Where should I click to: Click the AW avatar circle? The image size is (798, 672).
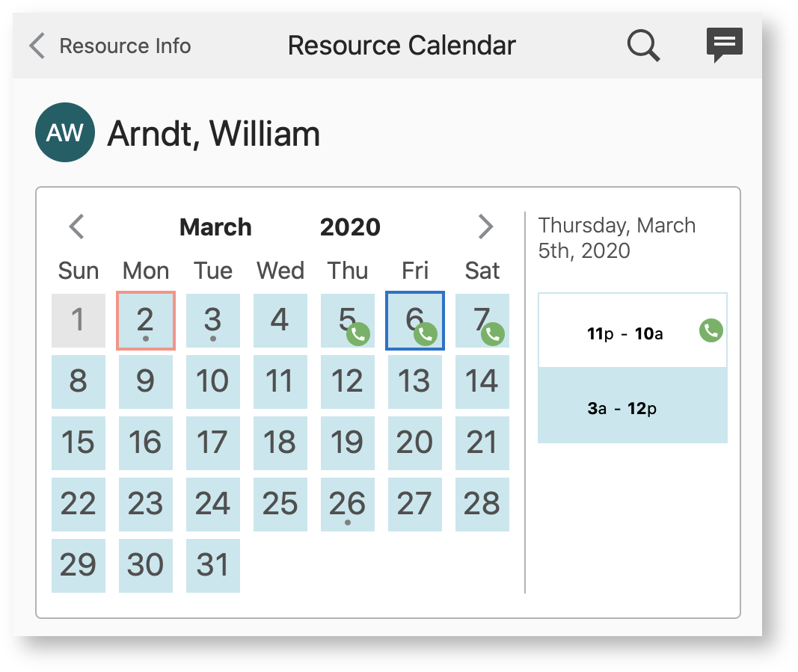(64, 132)
